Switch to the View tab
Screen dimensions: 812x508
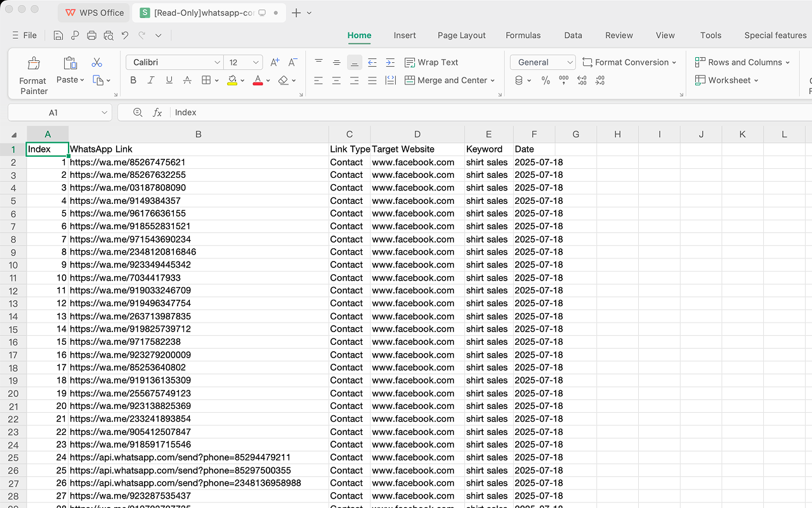(x=665, y=36)
